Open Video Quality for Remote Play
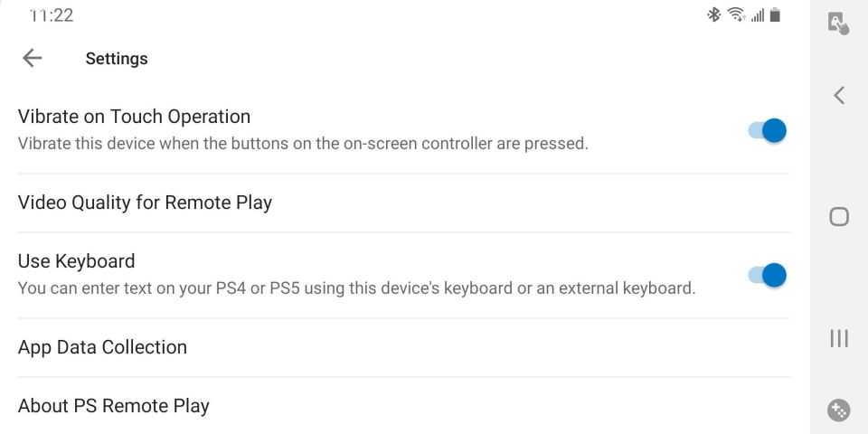 145,203
